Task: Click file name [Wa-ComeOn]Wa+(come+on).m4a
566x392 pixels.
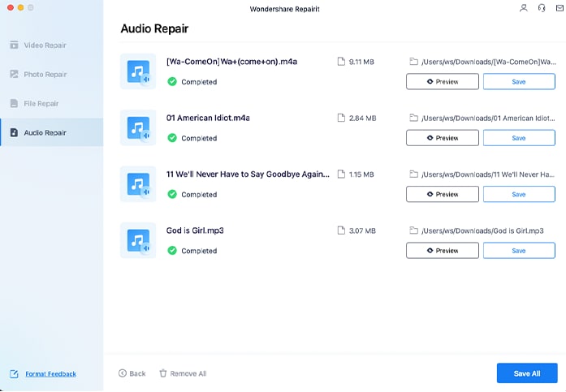Action: (231, 62)
